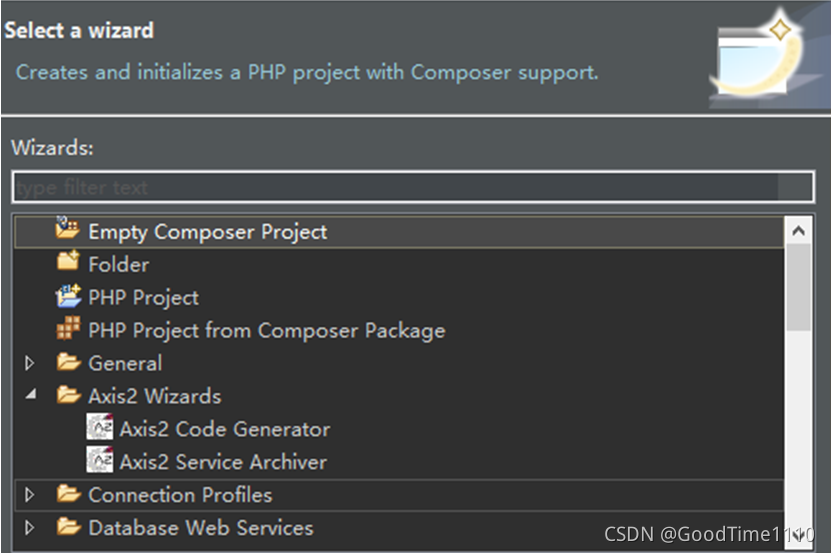This screenshot has height=553, width=831.
Task: Click the General folder icon
Action: 68,362
